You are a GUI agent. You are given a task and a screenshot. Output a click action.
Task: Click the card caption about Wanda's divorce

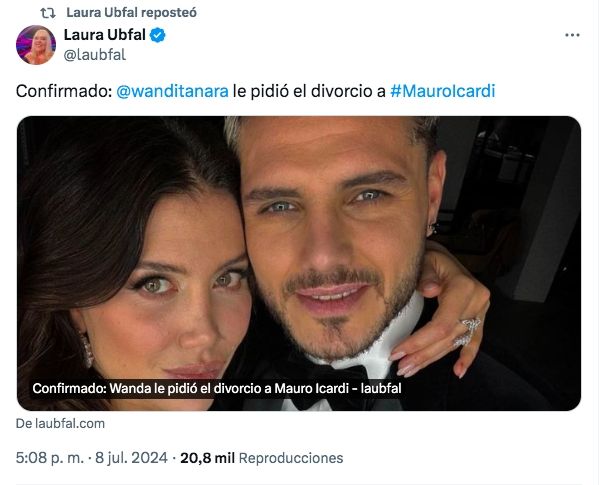(217, 388)
